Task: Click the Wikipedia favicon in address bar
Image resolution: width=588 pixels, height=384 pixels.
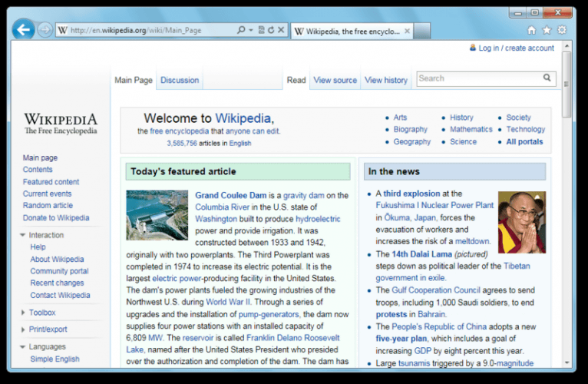Action: point(63,30)
